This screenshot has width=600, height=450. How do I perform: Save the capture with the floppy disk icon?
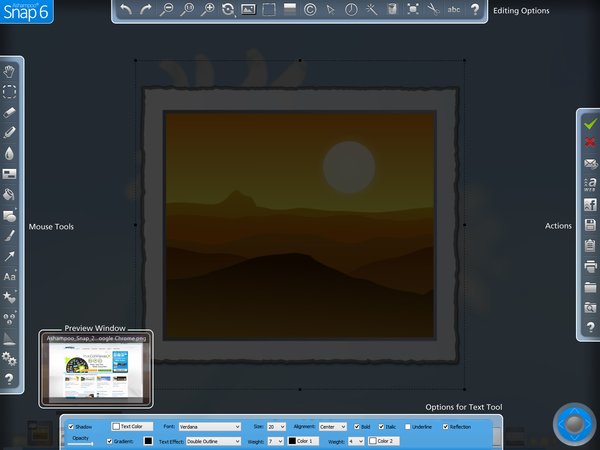tap(590, 225)
